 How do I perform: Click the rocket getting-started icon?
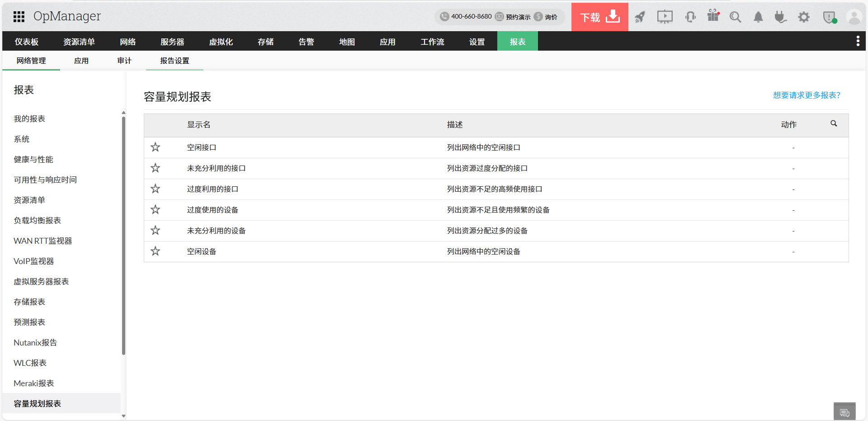(640, 17)
